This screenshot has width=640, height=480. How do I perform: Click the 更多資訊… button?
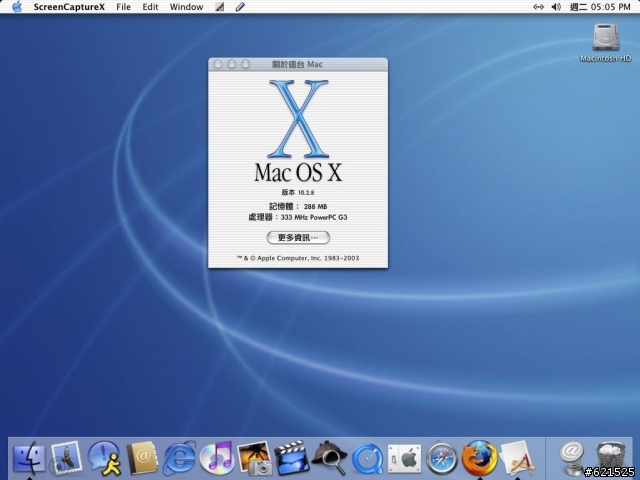pyautogui.click(x=298, y=238)
